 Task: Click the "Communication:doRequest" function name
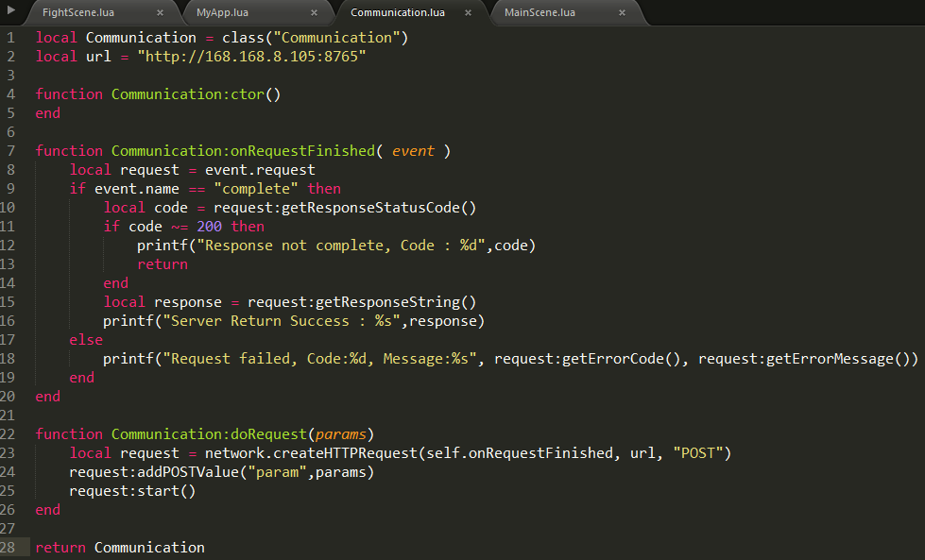[210, 434]
